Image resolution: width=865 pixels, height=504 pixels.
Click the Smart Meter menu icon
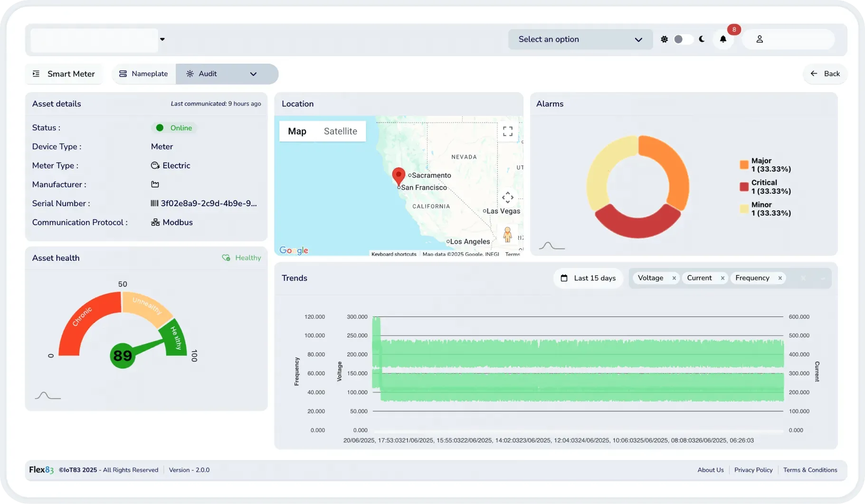pos(36,74)
